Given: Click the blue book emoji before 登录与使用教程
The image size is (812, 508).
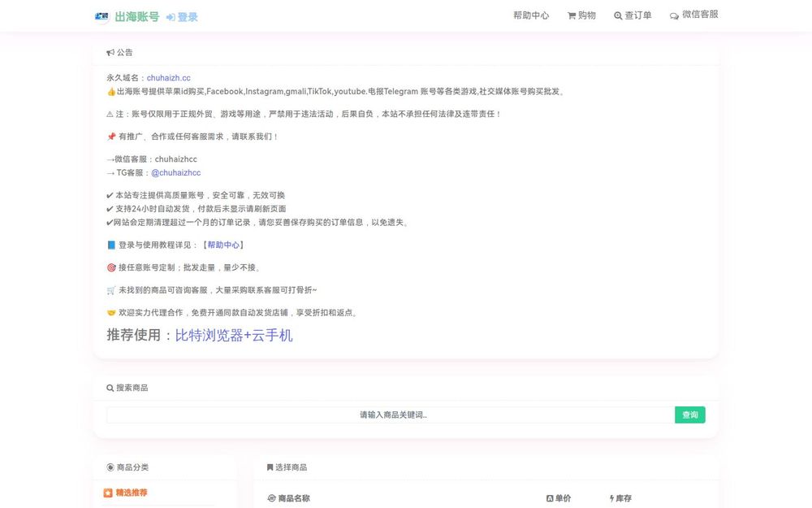Looking at the screenshot, I should (110, 245).
